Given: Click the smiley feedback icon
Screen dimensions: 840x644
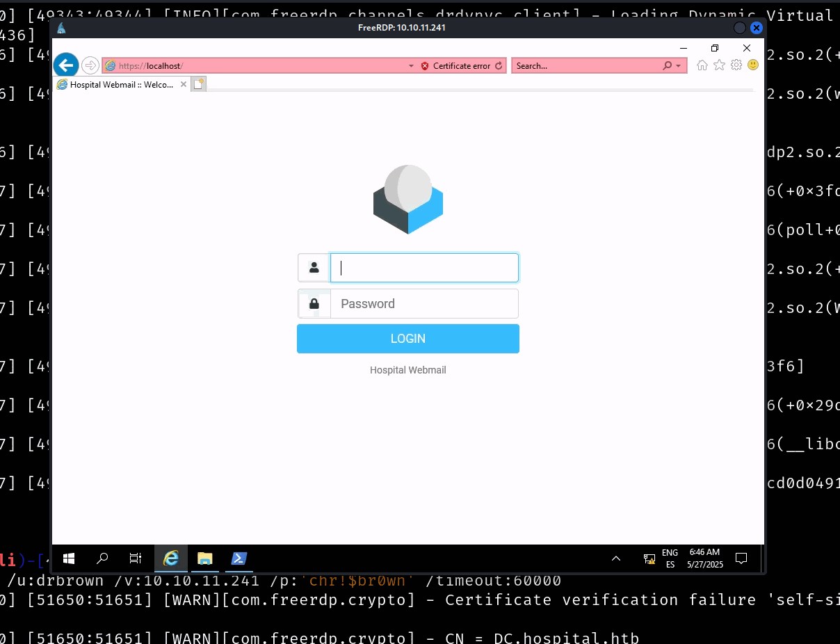Looking at the screenshot, I should pyautogui.click(x=753, y=65).
